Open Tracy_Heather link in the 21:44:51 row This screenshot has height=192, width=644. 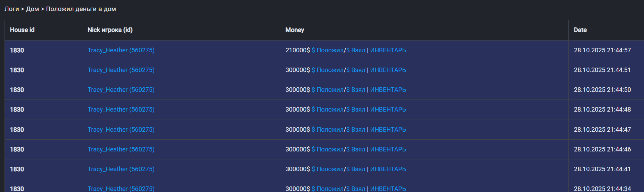(x=121, y=70)
